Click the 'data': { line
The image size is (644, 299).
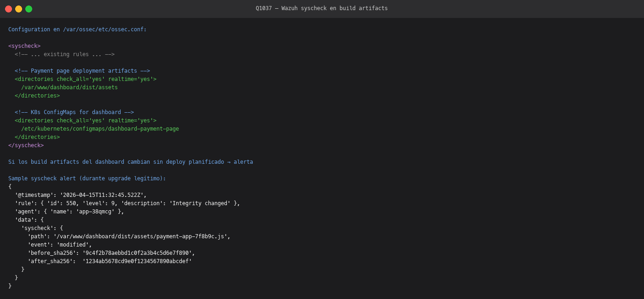coord(29,220)
